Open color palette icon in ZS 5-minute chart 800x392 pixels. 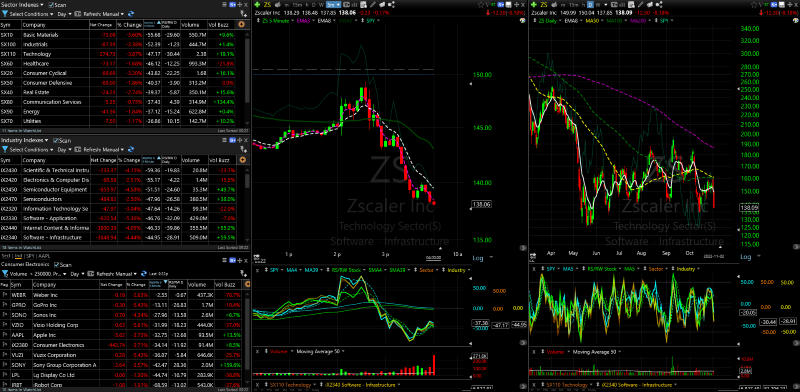tap(522, 20)
